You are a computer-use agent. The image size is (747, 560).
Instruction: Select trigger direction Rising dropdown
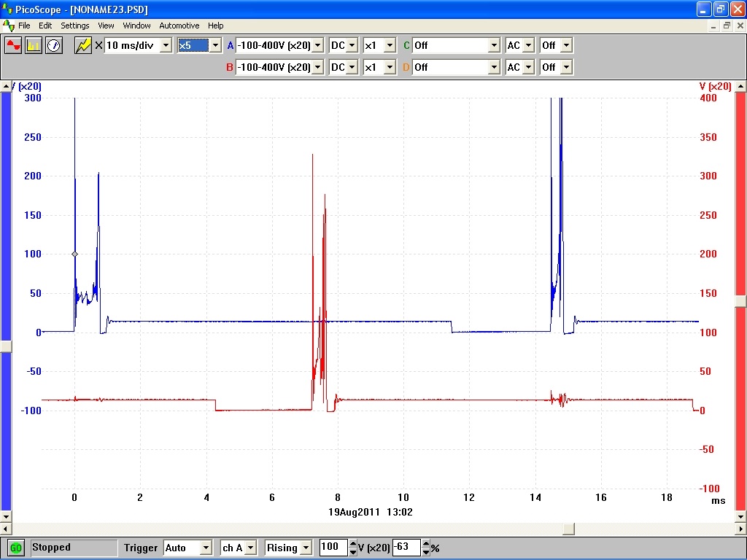[306, 548]
